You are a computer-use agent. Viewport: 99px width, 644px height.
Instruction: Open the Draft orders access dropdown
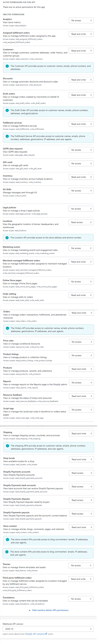(81, 95)
